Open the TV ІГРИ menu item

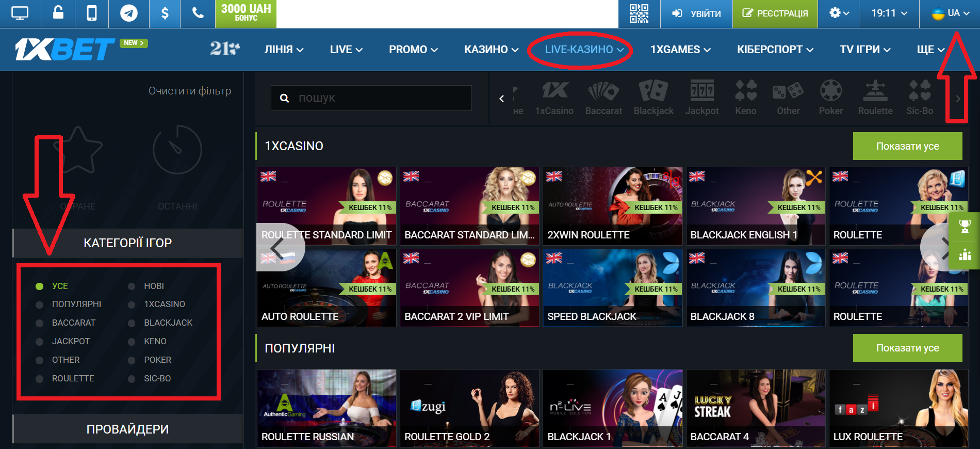tap(865, 50)
